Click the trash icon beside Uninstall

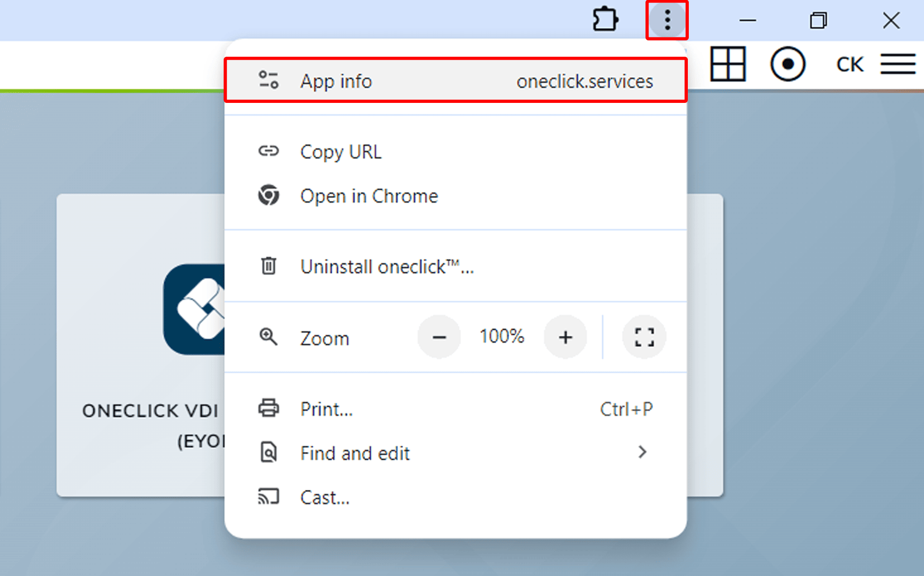coord(268,266)
